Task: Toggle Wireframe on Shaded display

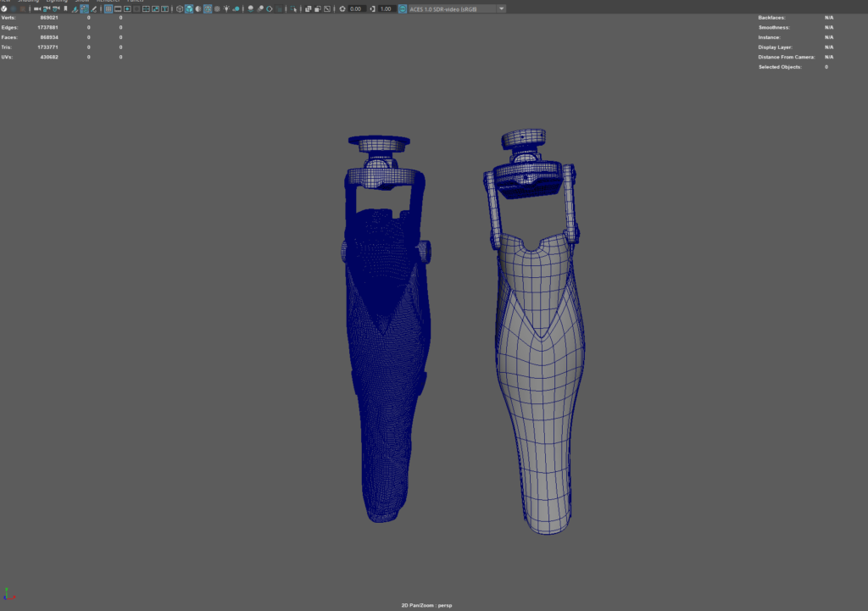Action: coord(208,8)
